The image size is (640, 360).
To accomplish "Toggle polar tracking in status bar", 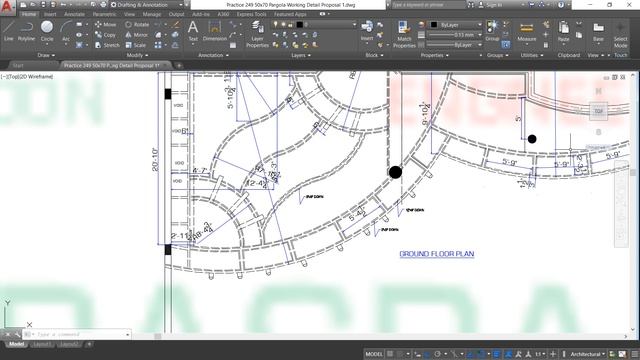I will coord(438,354).
